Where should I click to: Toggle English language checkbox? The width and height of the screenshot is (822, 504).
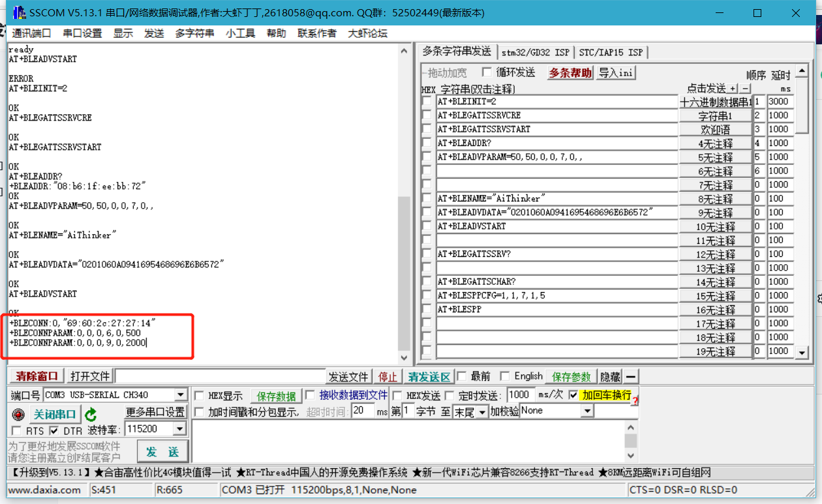(505, 376)
